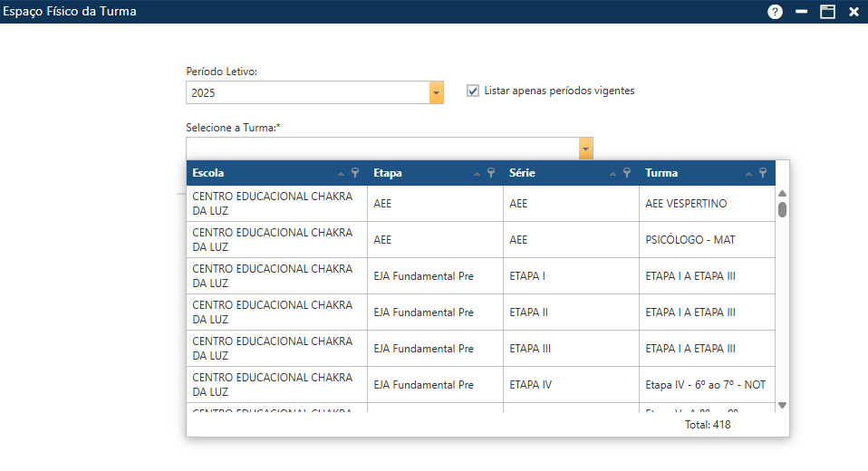Click the pin icon in Etapa column
This screenshot has width=868, height=471.
pos(491,173)
